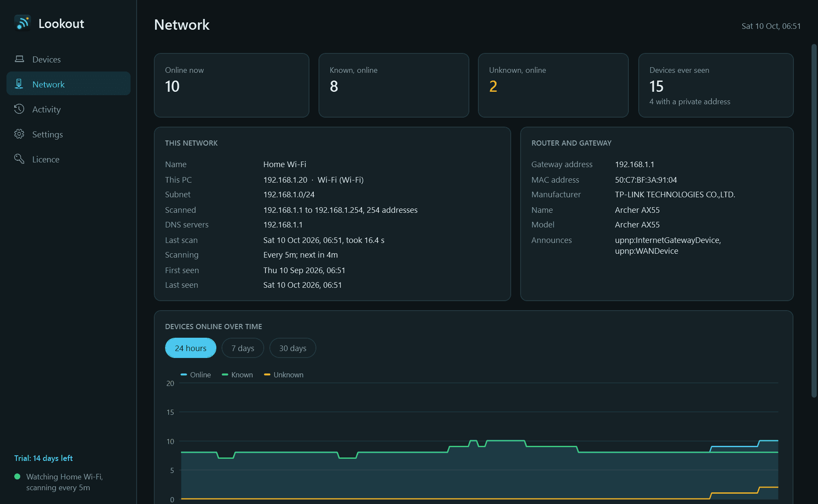Open Devices via its laptop icon
This screenshot has width=818, height=504.
tap(19, 59)
